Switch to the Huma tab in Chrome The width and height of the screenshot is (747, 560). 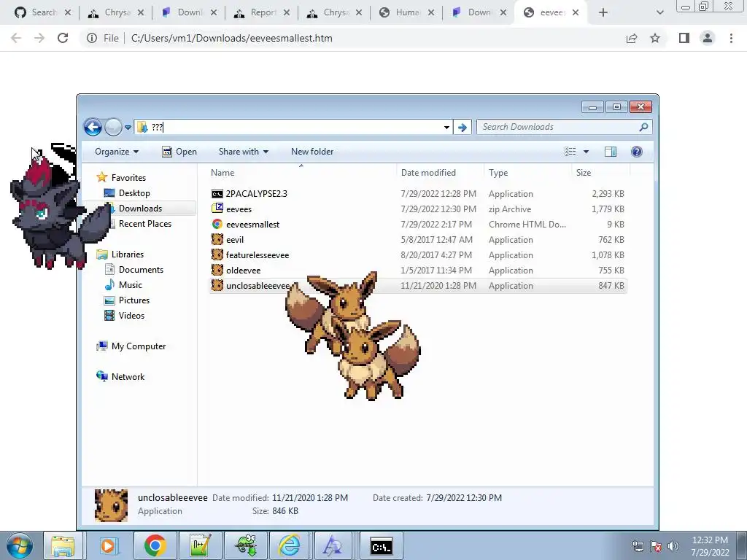pyautogui.click(x=407, y=12)
